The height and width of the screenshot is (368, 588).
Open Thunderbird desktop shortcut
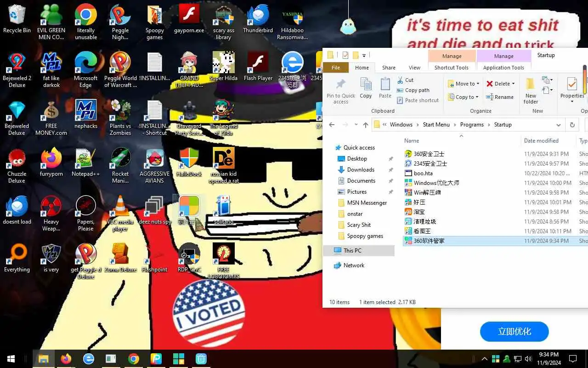(258, 19)
